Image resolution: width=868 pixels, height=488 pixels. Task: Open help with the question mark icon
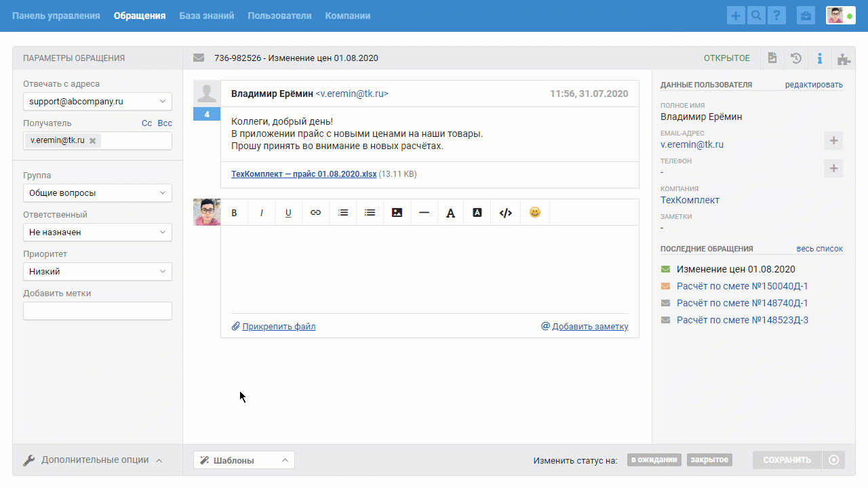pos(776,16)
